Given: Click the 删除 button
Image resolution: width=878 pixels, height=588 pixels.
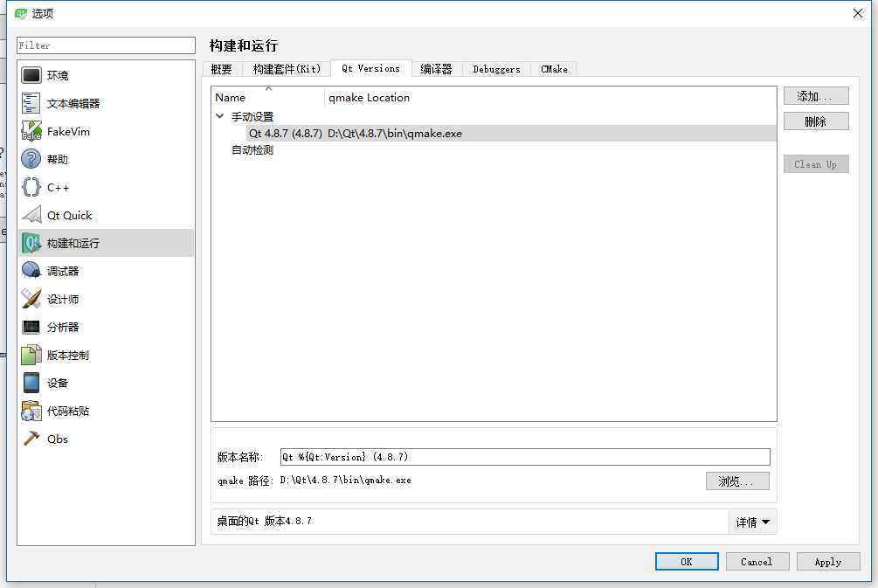Looking at the screenshot, I should click(816, 121).
